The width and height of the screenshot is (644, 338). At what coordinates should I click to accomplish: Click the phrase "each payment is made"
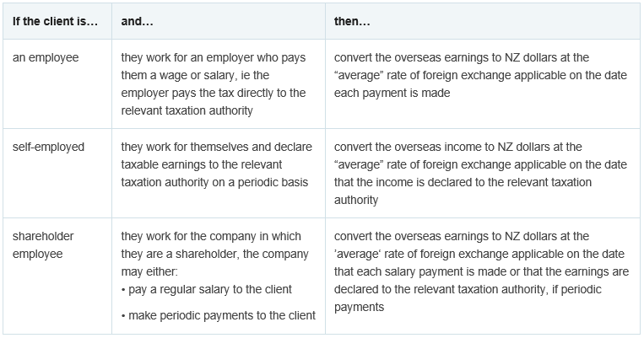pos(392,94)
